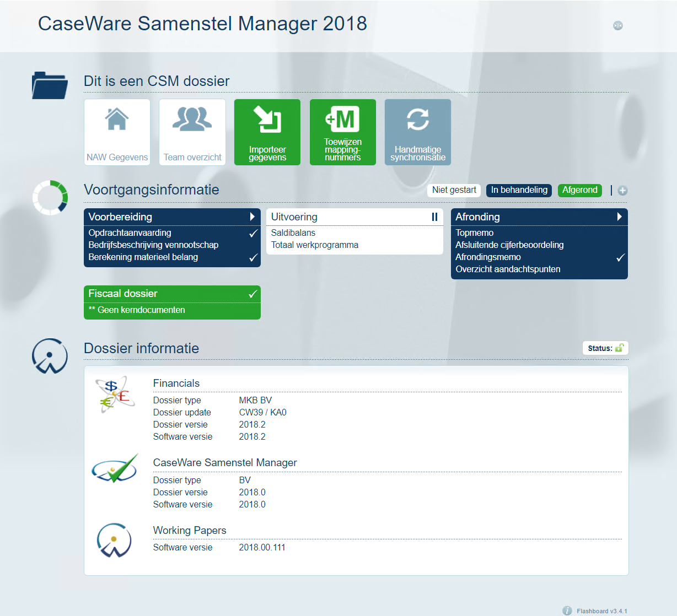677x616 pixels.
Task: Click the Dossier informatie heading
Action: coord(142,348)
